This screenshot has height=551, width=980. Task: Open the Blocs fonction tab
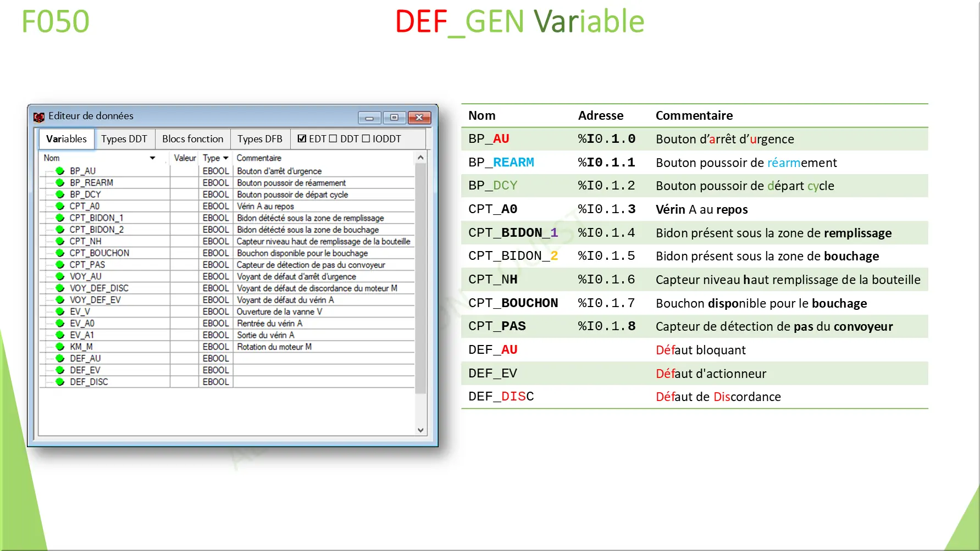click(x=193, y=138)
